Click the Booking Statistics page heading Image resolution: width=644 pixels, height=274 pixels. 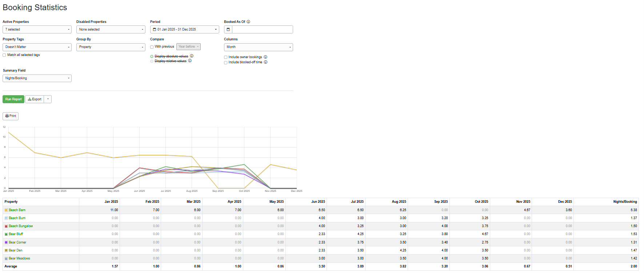click(35, 7)
